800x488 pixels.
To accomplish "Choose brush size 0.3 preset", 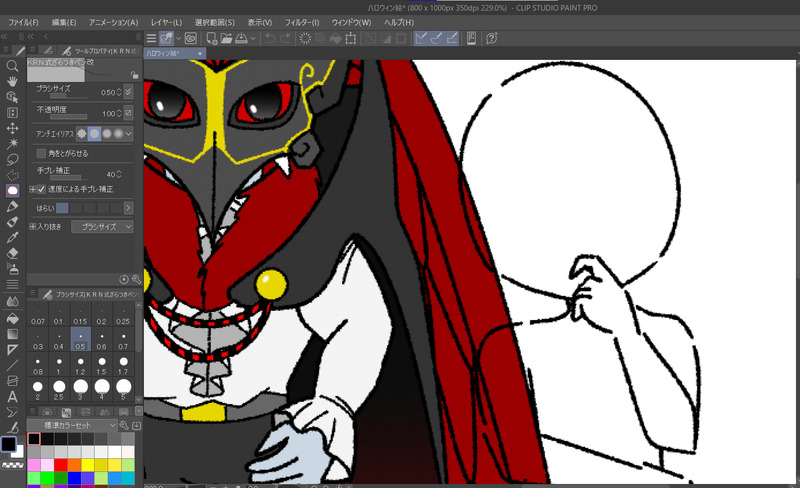I will (x=38, y=341).
